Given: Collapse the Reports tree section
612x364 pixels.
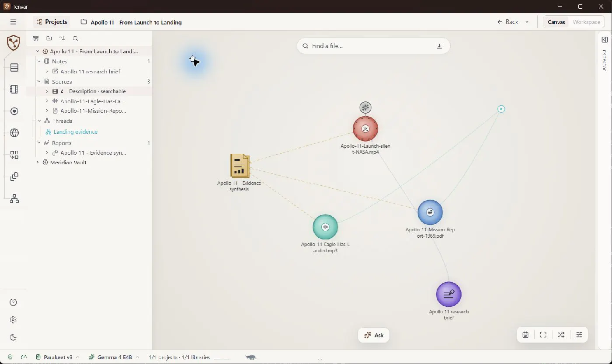Looking at the screenshot, I should 39,143.
